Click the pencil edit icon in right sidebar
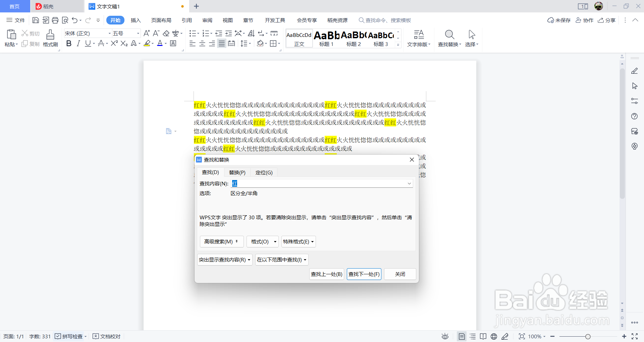The image size is (644, 342). (x=635, y=71)
